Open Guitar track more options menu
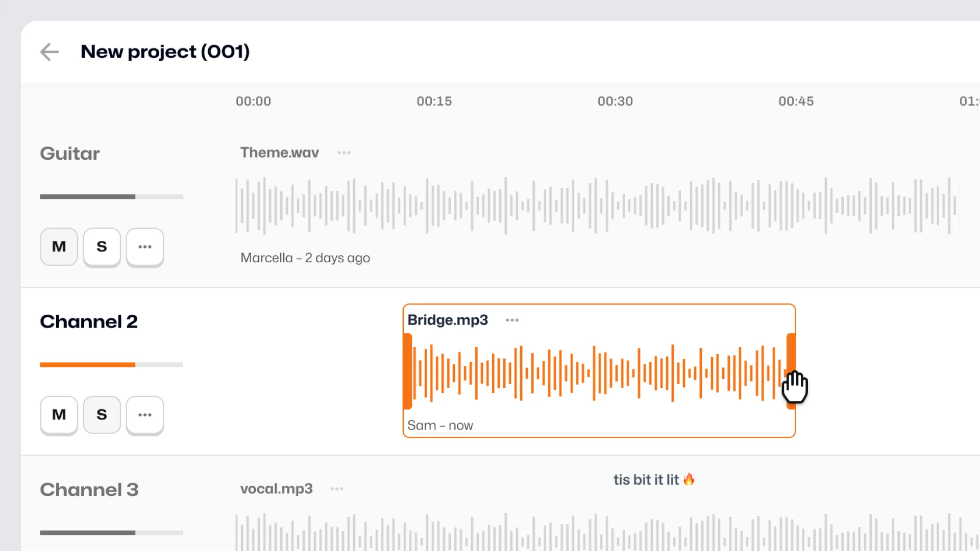The width and height of the screenshot is (980, 551). point(145,246)
